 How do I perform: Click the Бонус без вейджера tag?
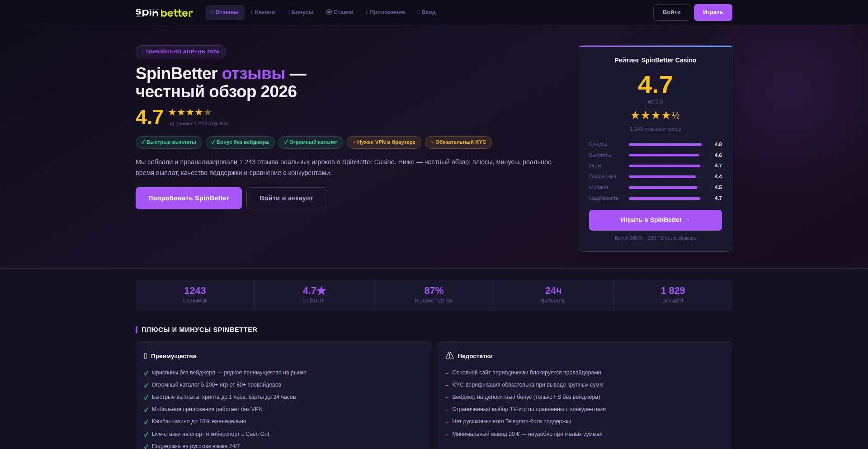pos(240,142)
